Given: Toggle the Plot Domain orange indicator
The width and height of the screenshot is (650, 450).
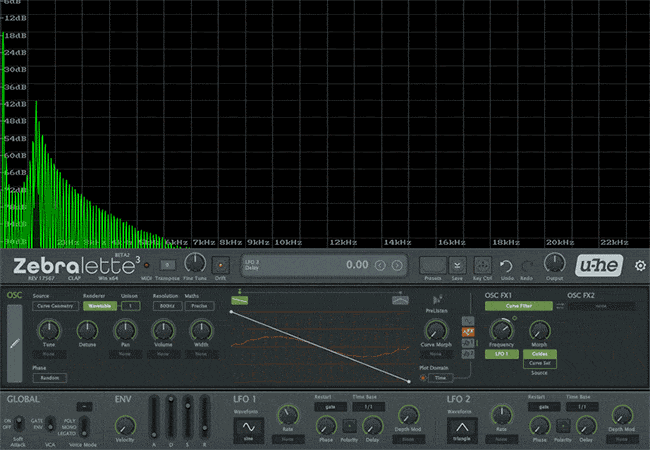Looking at the screenshot, I should (x=422, y=378).
